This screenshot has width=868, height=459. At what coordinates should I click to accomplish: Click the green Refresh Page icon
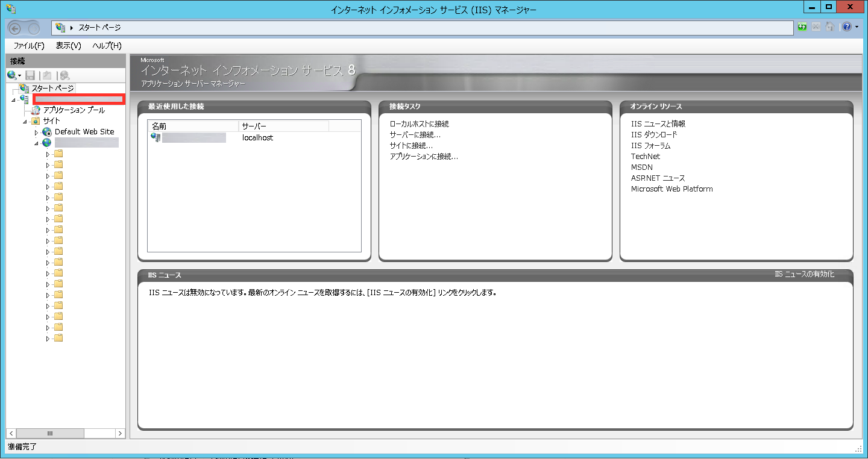pos(802,27)
